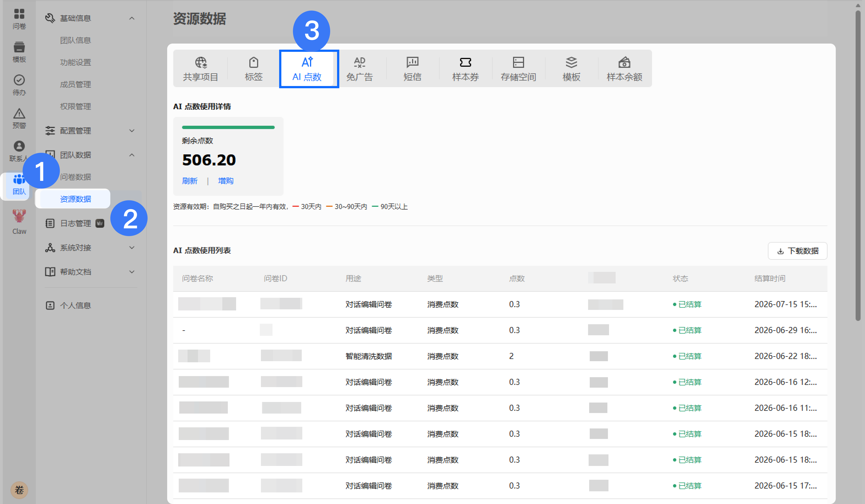Image resolution: width=865 pixels, height=504 pixels.
Task: Open 成员管理 in the sidebar
Action: coord(76,84)
